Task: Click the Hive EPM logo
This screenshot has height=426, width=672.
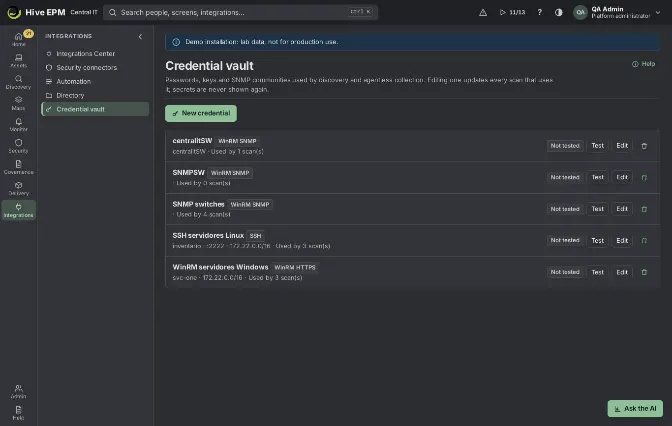Action: (14, 12)
